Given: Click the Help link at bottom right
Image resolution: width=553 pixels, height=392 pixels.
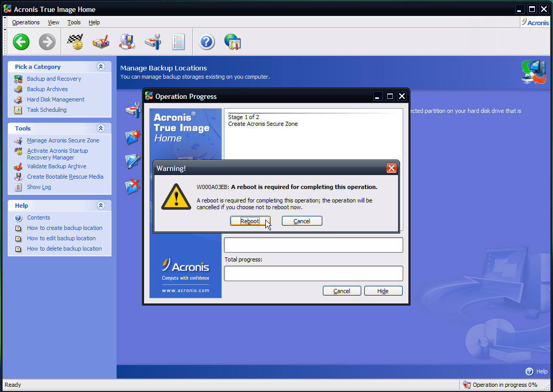Looking at the screenshot, I should (x=542, y=371).
